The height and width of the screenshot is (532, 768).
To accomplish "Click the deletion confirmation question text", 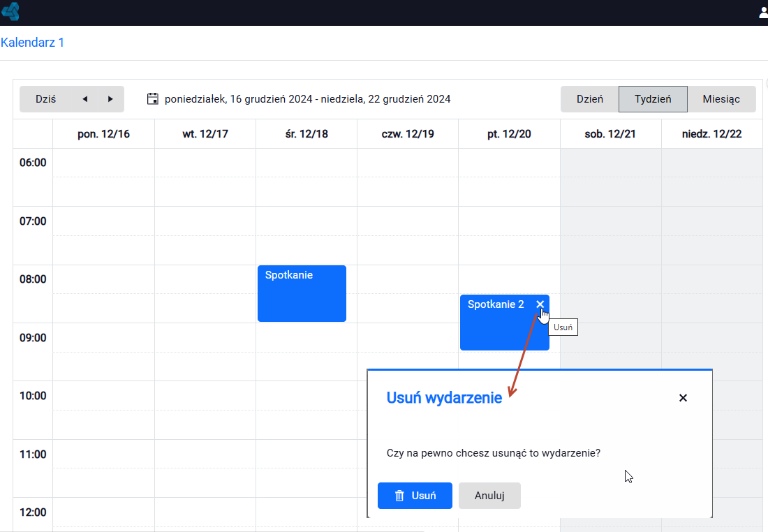I will (x=493, y=453).
